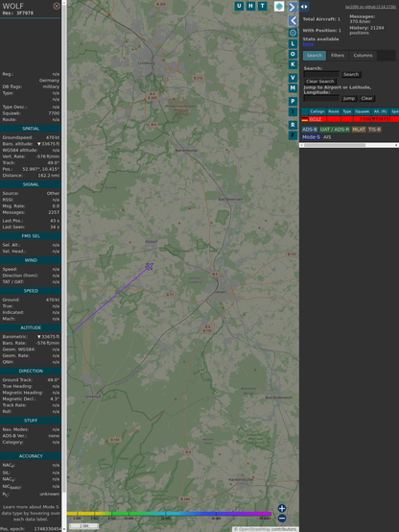
Task: Close the WOLF aircraft info panel
Action: pos(57,6)
